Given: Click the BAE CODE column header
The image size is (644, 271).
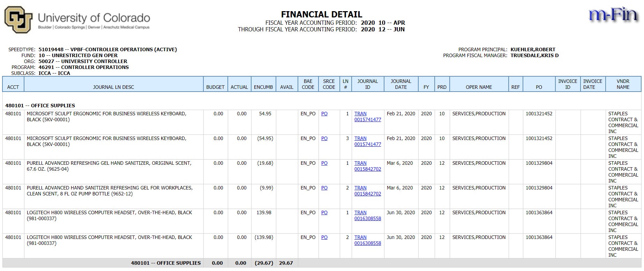Looking at the screenshot, I should click(x=308, y=84).
